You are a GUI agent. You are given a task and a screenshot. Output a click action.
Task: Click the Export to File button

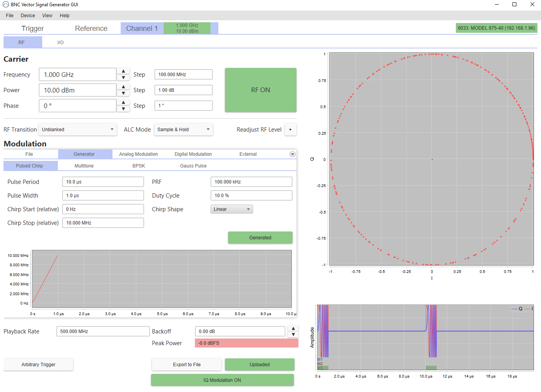point(186,364)
